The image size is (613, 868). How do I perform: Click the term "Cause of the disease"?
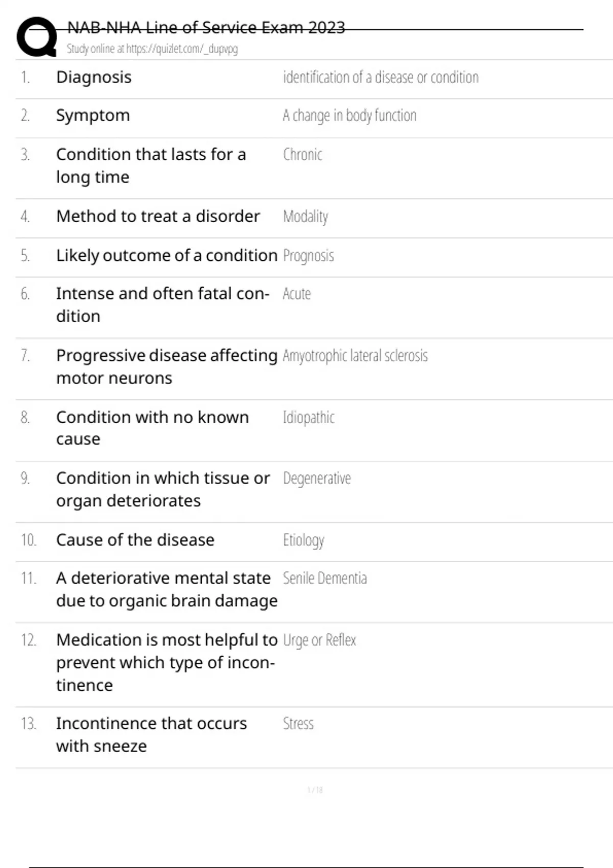pyautogui.click(x=135, y=540)
